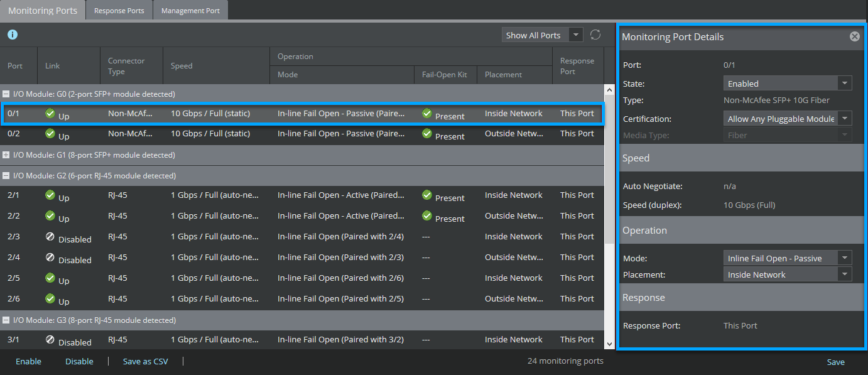This screenshot has height=375, width=868.
Task: Collapse I/O Module G0 group
Action: 6,94
